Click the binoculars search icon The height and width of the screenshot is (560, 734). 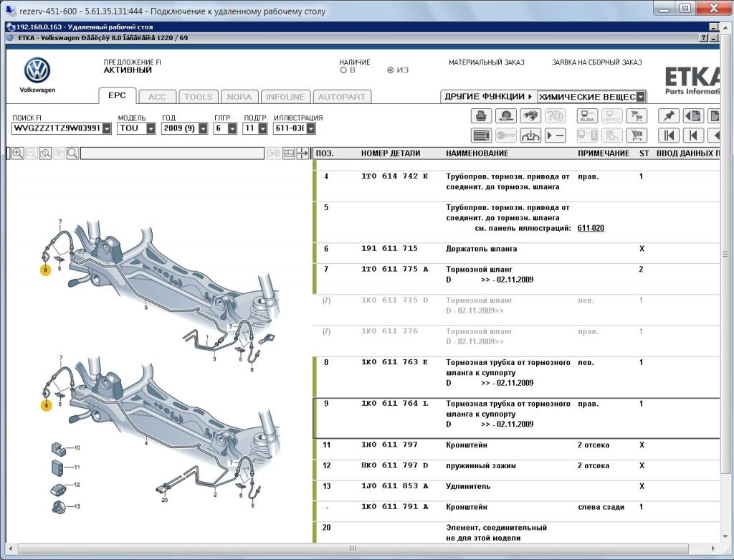point(530,115)
